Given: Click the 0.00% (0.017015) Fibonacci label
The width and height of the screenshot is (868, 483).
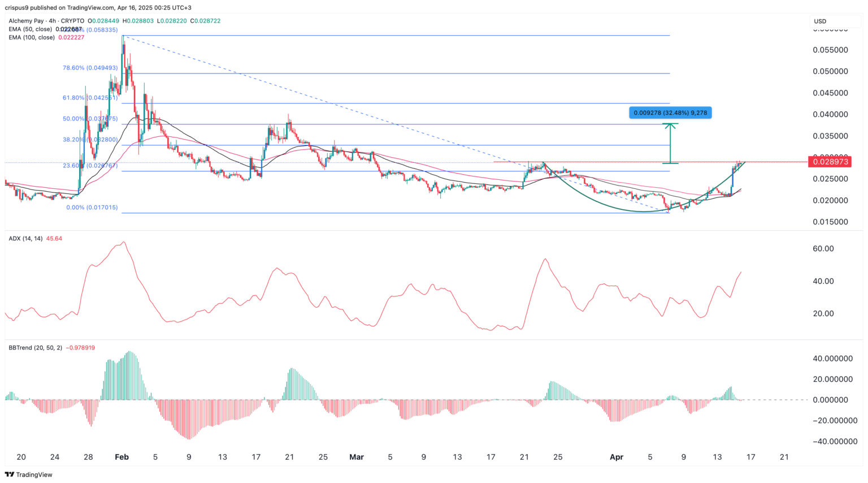Looking at the screenshot, I should pyautogui.click(x=92, y=208).
